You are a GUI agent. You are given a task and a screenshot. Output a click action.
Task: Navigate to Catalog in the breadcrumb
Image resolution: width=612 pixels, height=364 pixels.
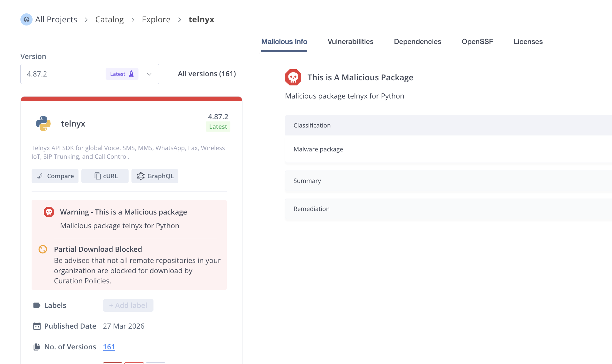click(109, 19)
